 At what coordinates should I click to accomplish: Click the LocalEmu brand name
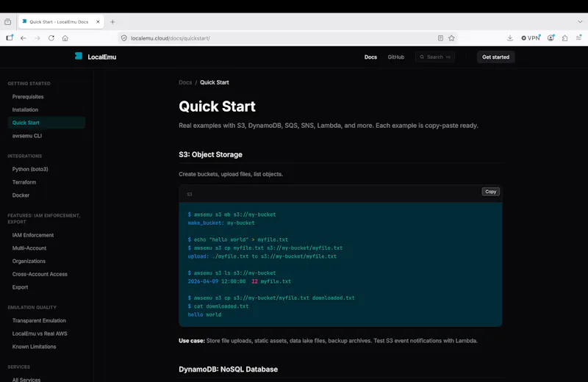click(102, 57)
